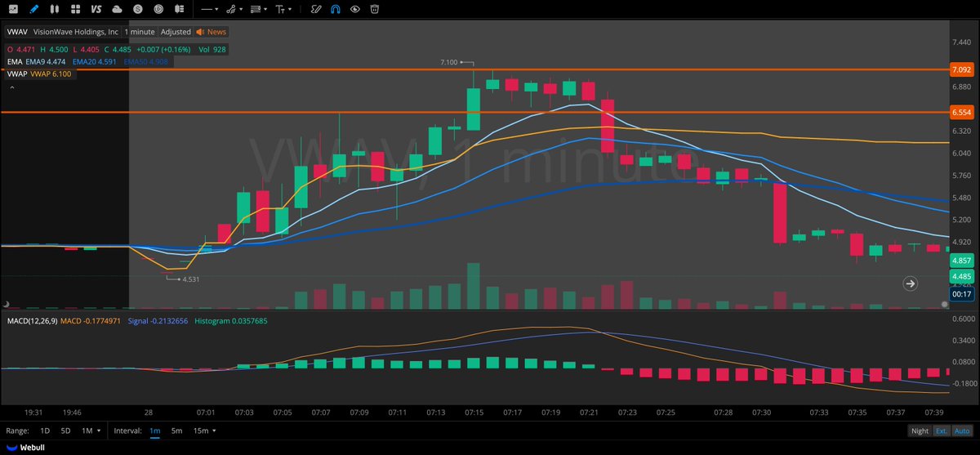Select the path/polyline drawing tool
The height and width of the screenshot is (455, 980).
tap(231, 9)
